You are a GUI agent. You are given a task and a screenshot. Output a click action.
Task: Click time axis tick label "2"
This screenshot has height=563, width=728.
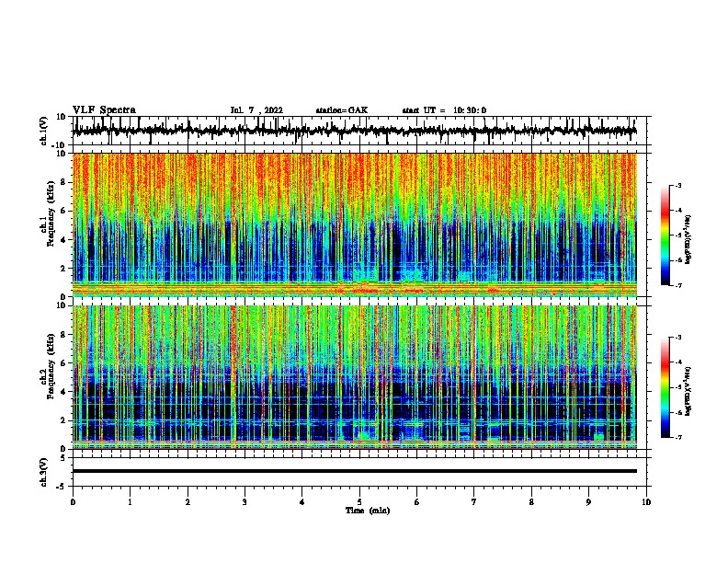pyautogui.click(x=188, y=501)
